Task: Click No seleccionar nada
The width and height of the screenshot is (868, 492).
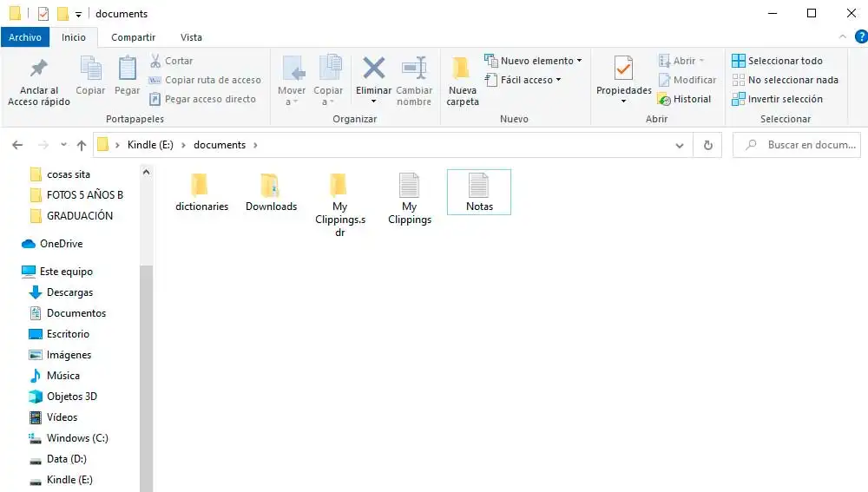Action: pos(785,80)
